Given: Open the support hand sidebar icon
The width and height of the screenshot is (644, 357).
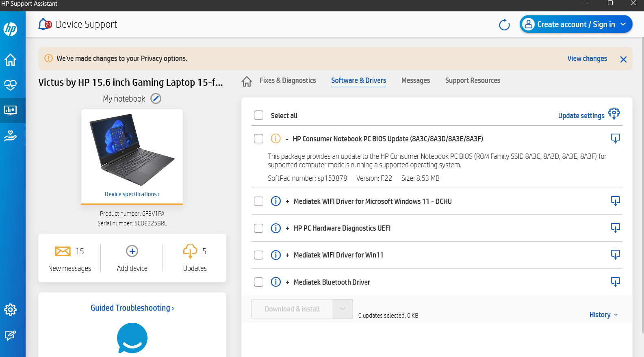Looking at the screenshot, I should tap(11, 136).
